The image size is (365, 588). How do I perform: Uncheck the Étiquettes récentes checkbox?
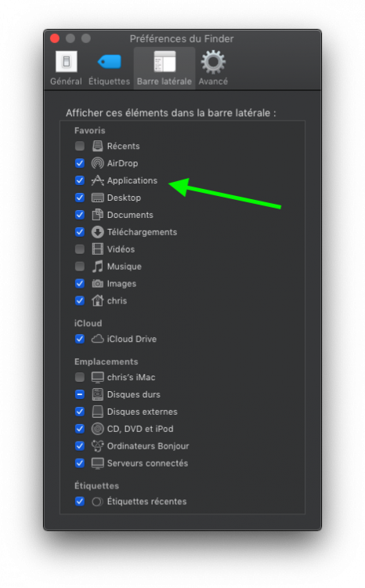(80, 502)
